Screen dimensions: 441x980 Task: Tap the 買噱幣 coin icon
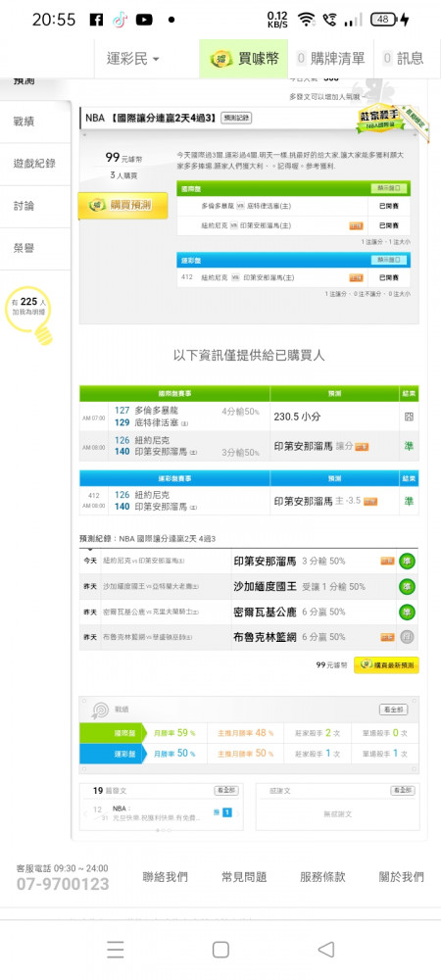221,59
